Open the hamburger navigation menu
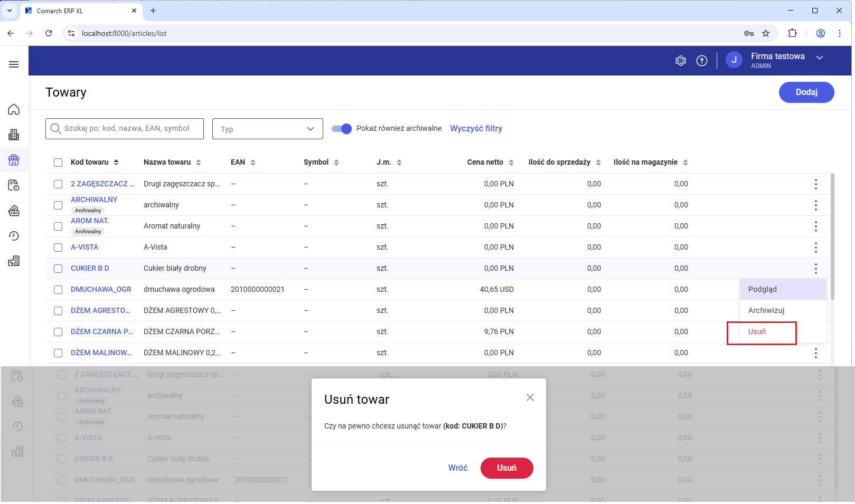 pos(14,64)
